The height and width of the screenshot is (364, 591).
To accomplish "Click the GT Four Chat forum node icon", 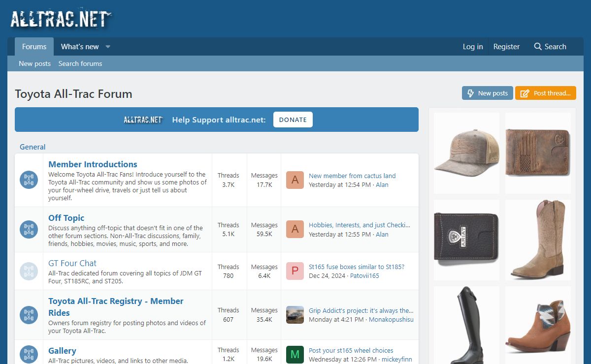I will click(x=29, y=271).
